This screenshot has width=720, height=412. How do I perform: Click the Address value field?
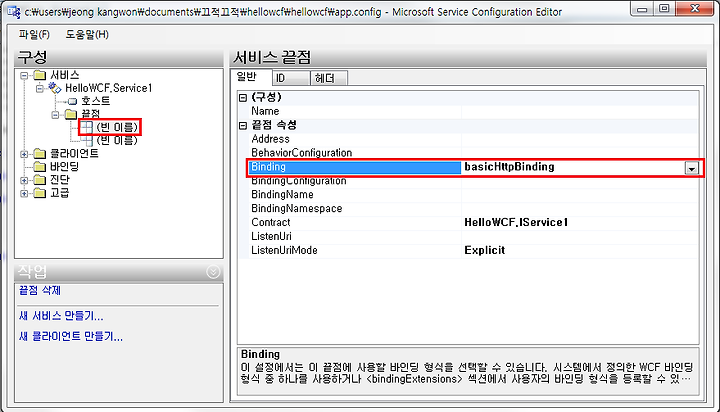click(x=579, y=139)
